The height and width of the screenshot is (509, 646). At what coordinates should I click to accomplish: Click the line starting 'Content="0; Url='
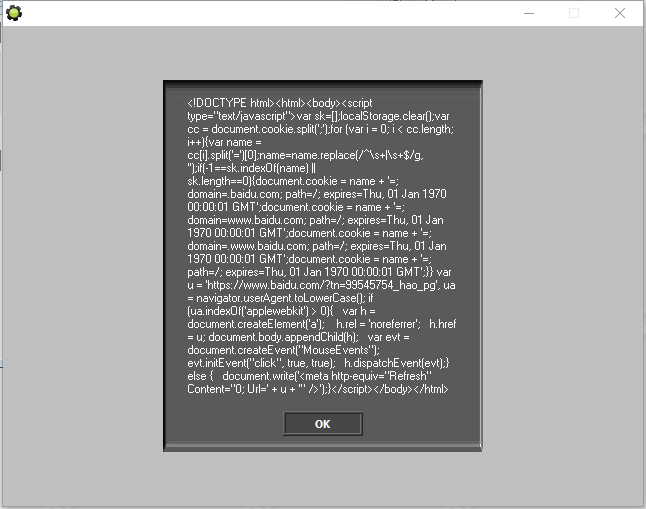[318, 389]
